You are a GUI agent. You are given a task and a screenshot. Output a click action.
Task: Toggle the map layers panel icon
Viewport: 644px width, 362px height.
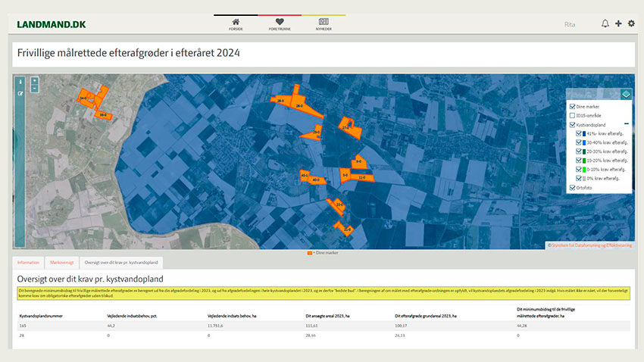pos(626,94)
